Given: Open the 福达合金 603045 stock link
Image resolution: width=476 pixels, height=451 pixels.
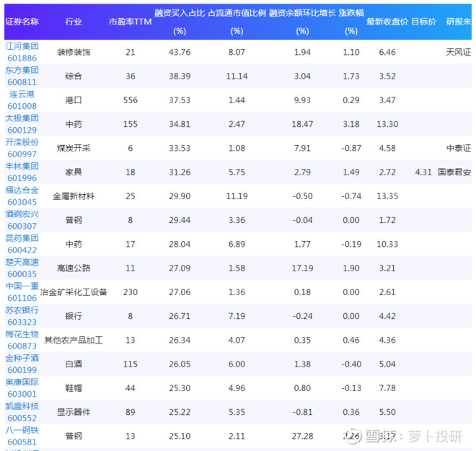Looking at the screenshot, I should point(22,196).
